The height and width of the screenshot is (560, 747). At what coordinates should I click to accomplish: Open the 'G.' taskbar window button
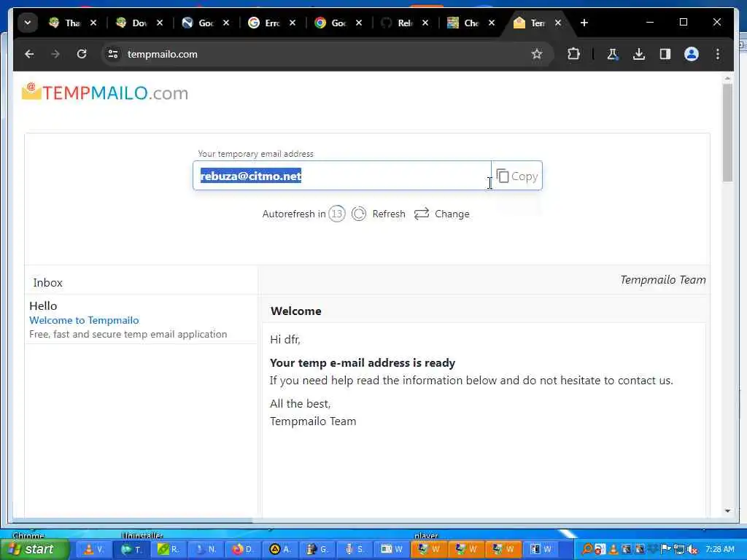(x=317, y=550)
